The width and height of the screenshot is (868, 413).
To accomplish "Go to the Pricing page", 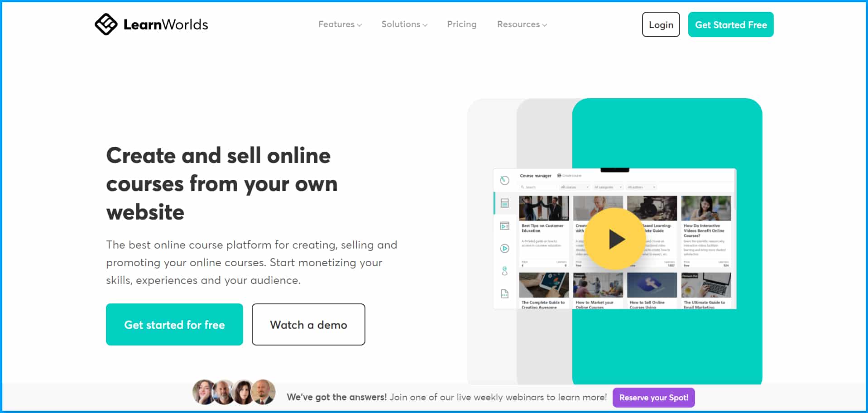I will (461, 24).
